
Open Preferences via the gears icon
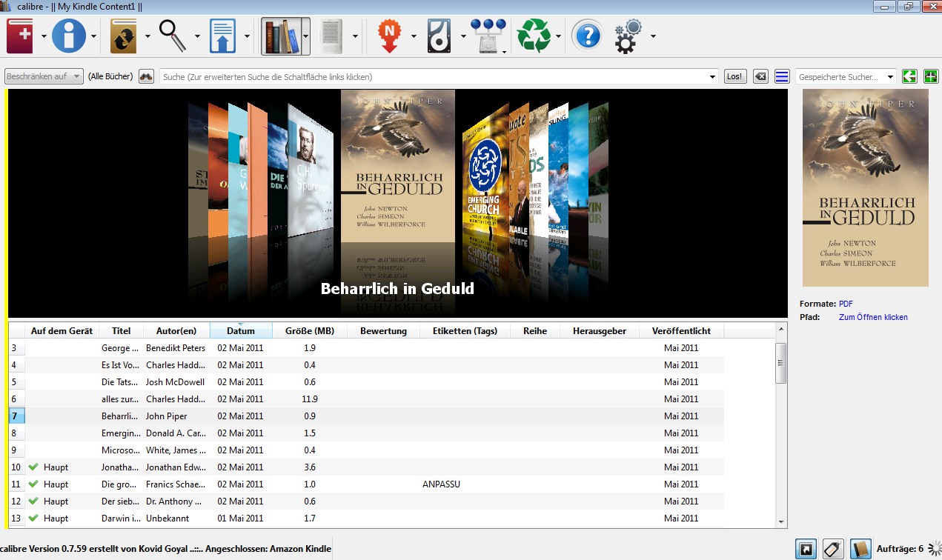point(628,36)
